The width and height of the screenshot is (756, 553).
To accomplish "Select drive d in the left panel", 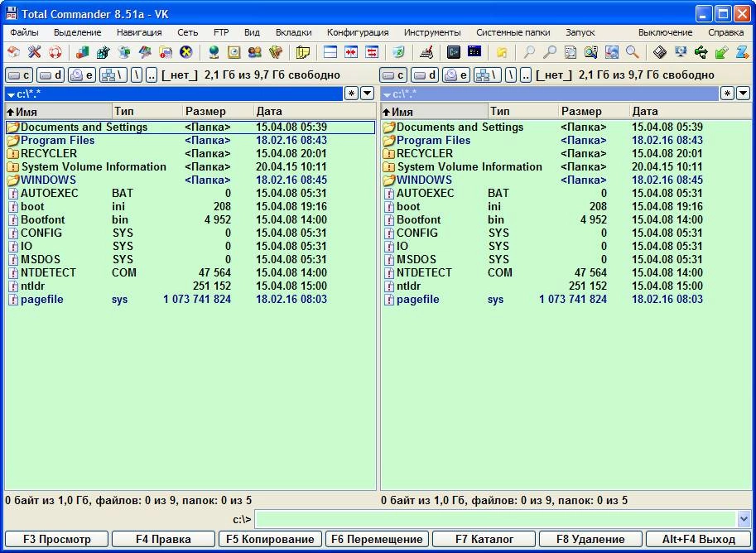I will [x=51, y=75].
